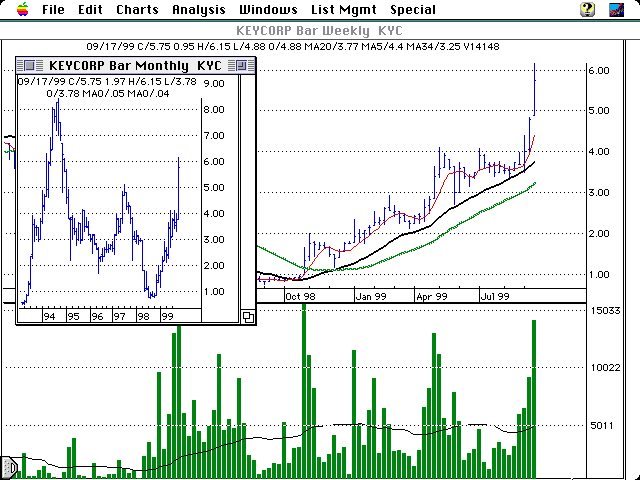Viewport: 640px width, 480px height.
Task: Click the Apr 99 date label
Action: click(432, 296)
